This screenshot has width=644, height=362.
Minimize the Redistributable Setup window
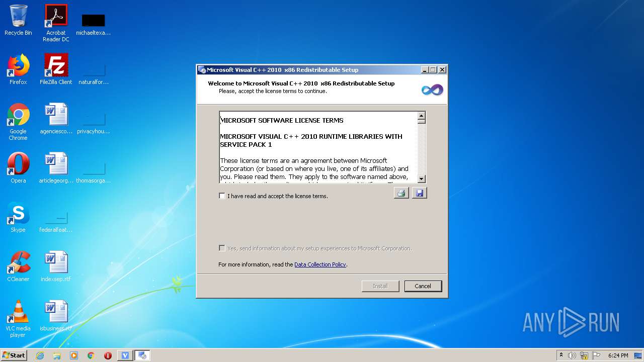(x=425, y=70)
